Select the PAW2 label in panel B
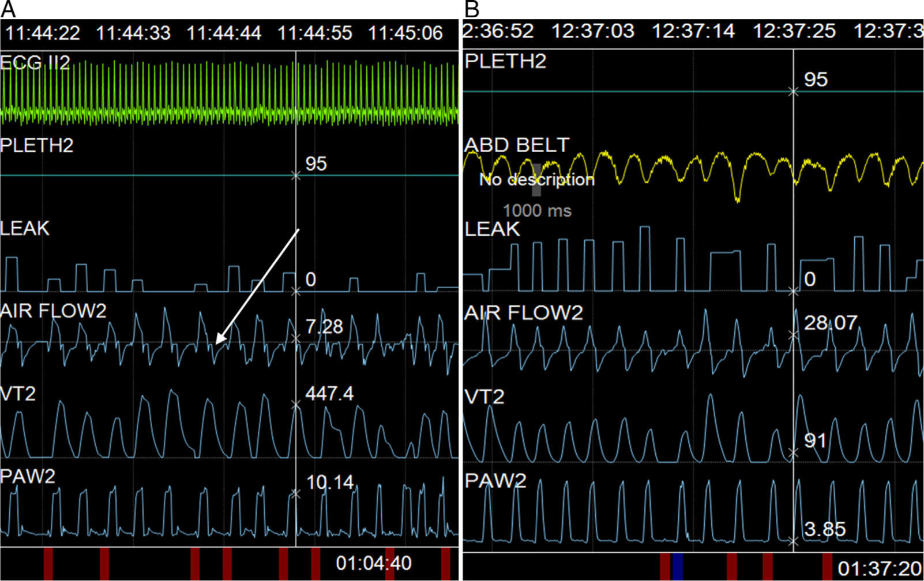The height and width of the screenshot is (581, 924). click(x=495, y=481)
